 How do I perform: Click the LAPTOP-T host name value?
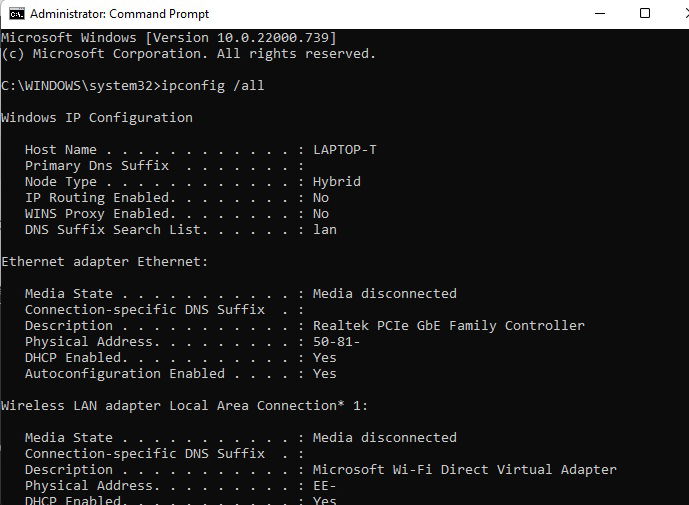(x=345, y=150)
